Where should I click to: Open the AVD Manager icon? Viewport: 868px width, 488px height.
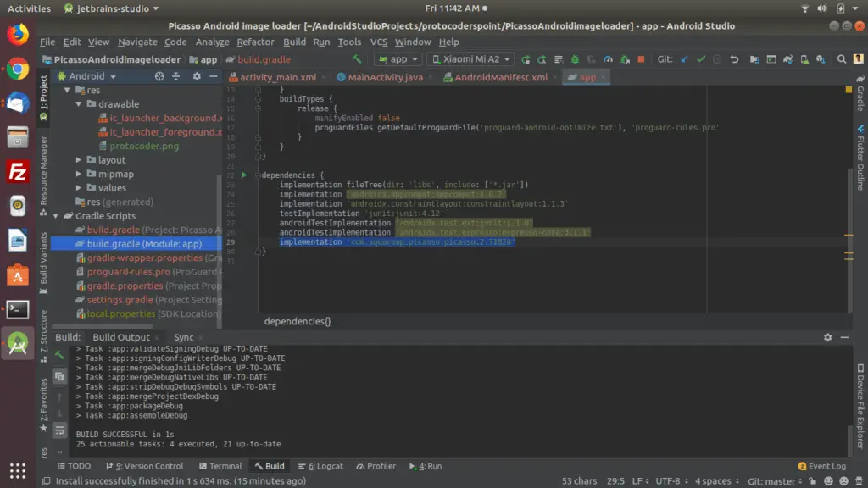(804, 59)
